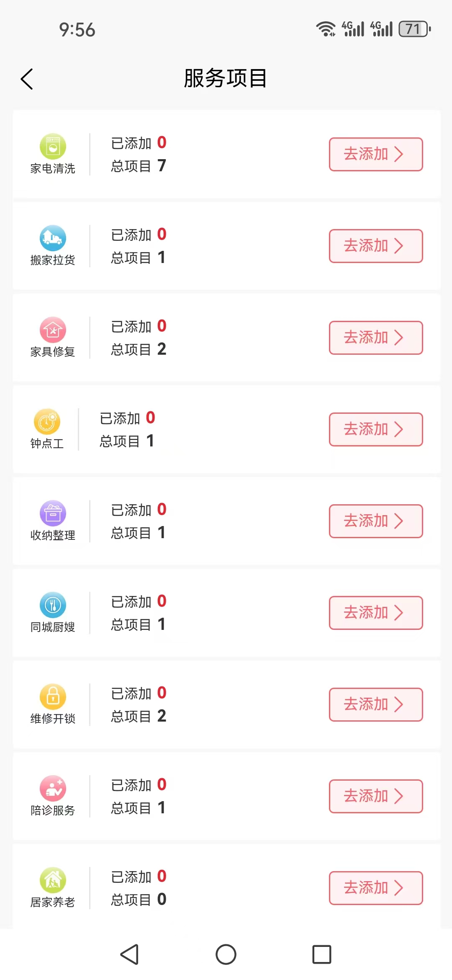The height and width of the screenshot is (980, 452).
Task: Tap the 收纳整理 storage box icon
Action: (x=53, y=513)
